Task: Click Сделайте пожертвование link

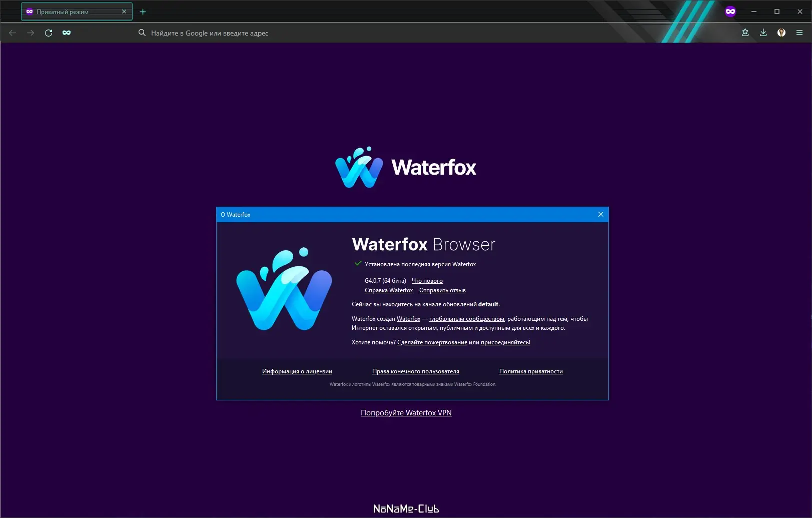Action: click(432, 342)
